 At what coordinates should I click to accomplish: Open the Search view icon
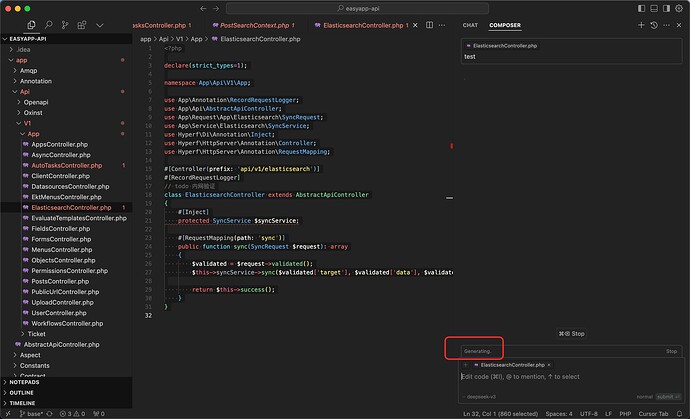[48, 25]
